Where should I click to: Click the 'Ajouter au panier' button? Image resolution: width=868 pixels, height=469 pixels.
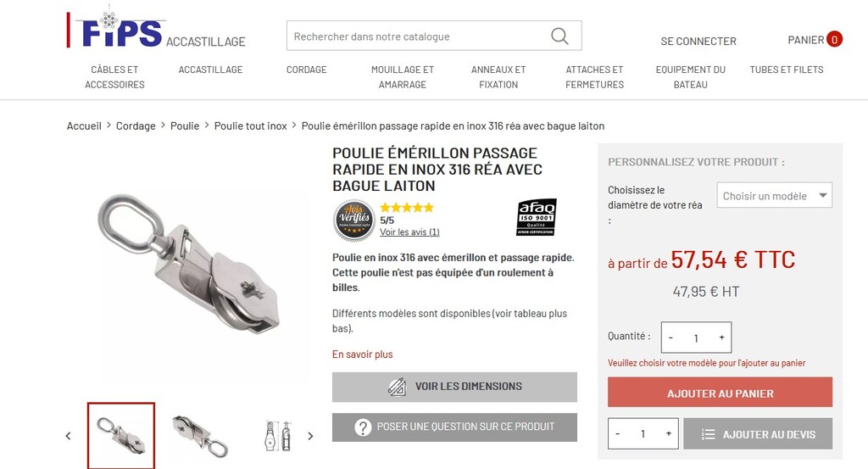coord(720,393)
